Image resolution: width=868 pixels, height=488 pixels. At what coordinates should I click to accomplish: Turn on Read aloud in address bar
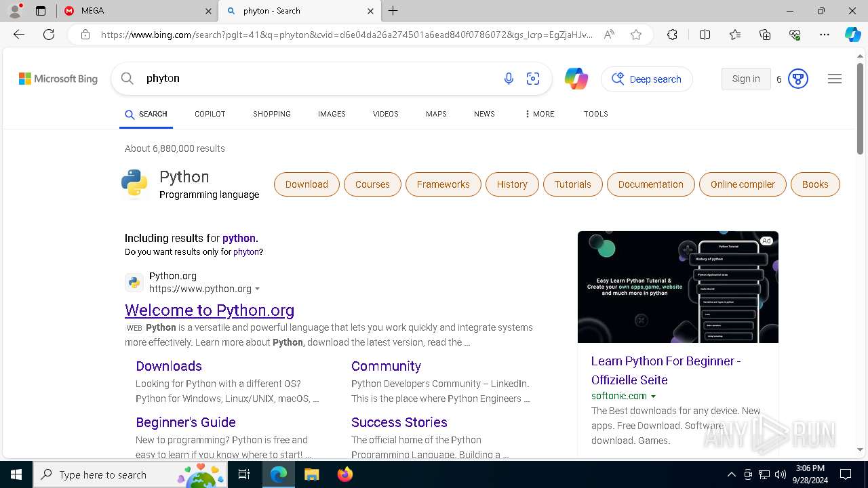(x=609, y=35)
